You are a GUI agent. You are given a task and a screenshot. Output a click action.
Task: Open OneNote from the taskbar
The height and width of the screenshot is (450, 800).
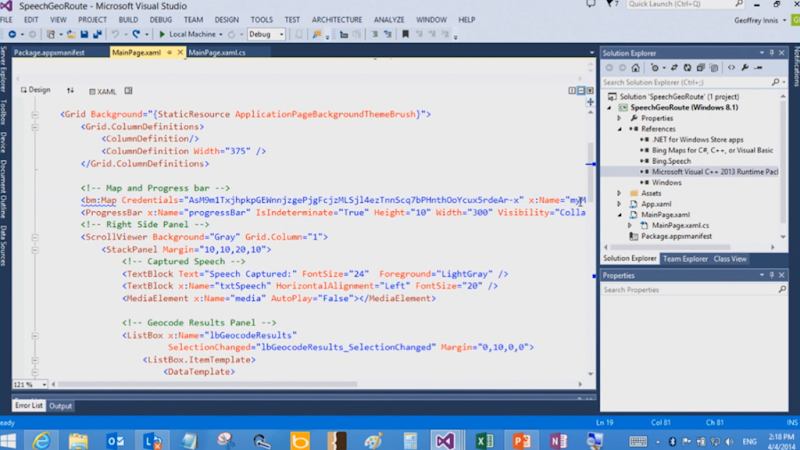559,440
